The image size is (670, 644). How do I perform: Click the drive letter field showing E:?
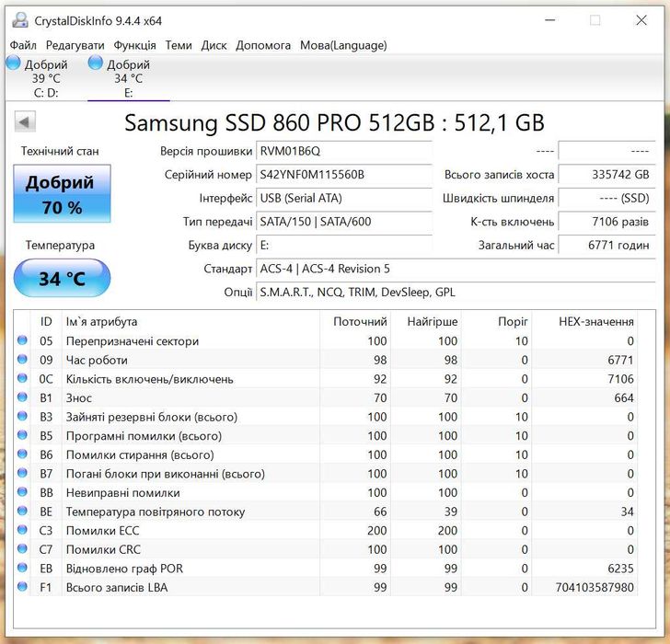(344, 245)
